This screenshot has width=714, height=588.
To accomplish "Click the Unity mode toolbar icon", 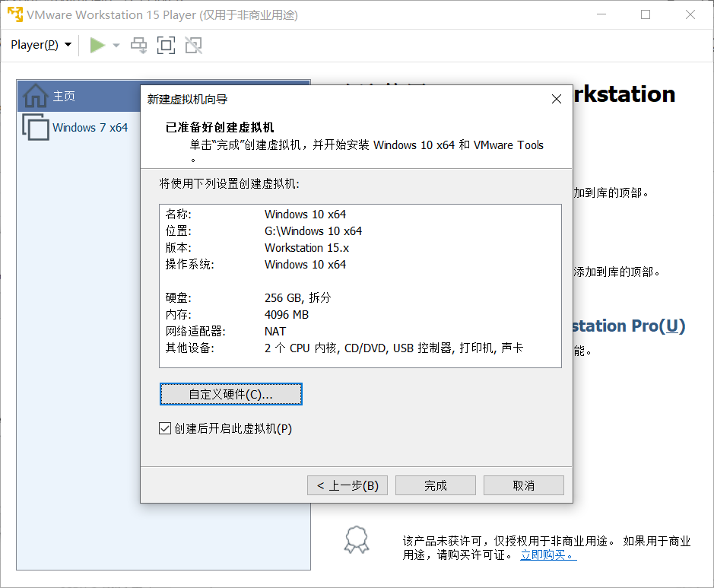I will pos(194,45).
